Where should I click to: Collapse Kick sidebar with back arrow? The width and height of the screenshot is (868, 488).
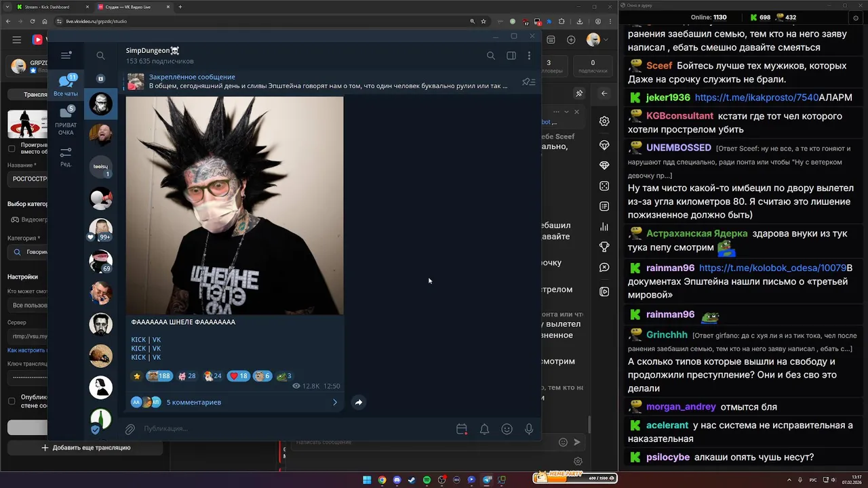(x=604, y=94)
